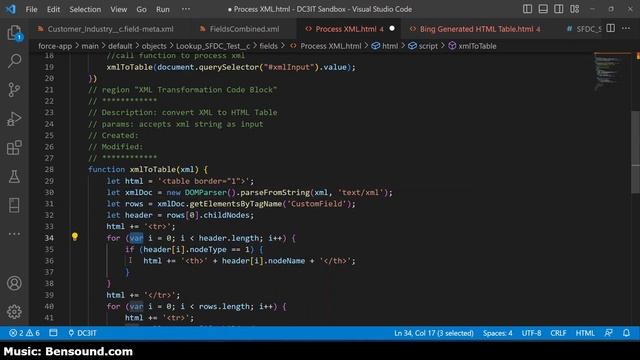This screenshot has width=640, height=360.
Task: Open objects breadcrumb segment
Action: click(154, 46)
